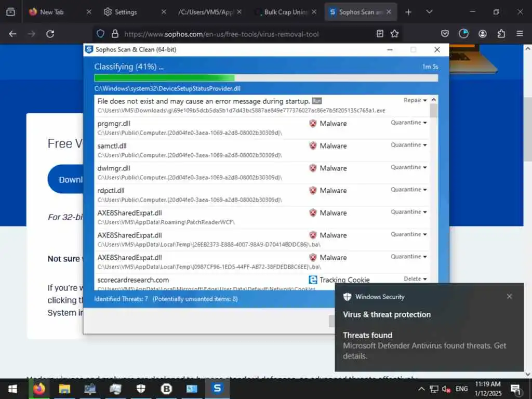
Task: Switch to the Bulk Crap Uninstaller tab
Action: point(286,12)
